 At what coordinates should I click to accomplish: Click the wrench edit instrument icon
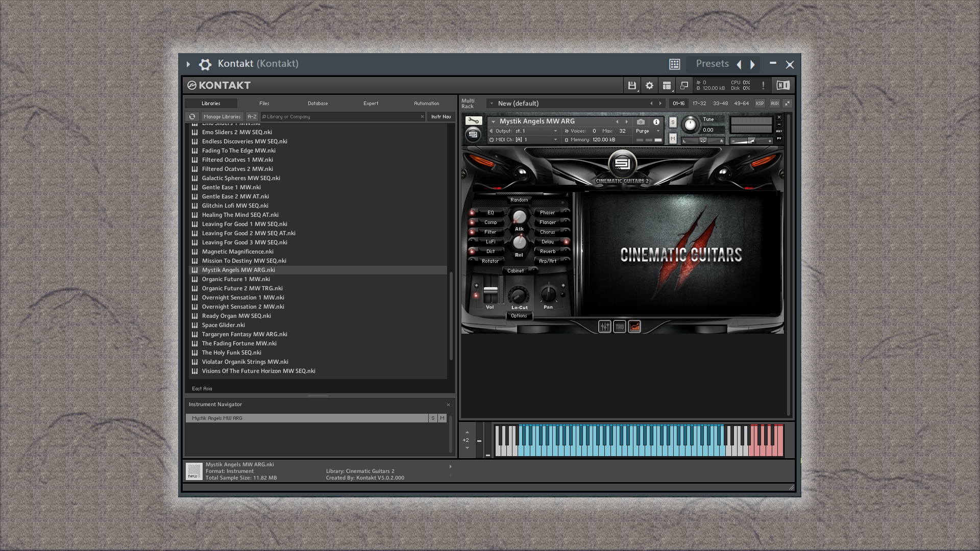[x=473, y=121]
